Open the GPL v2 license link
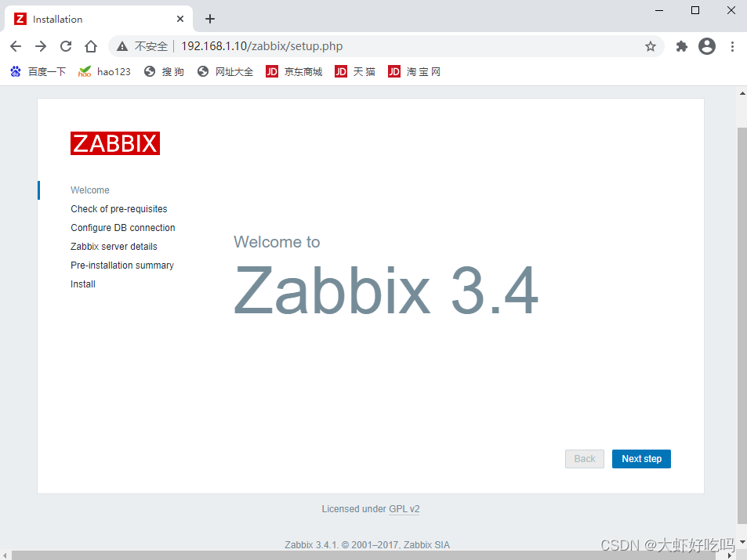The image size is (747, 560). [404, 509]
